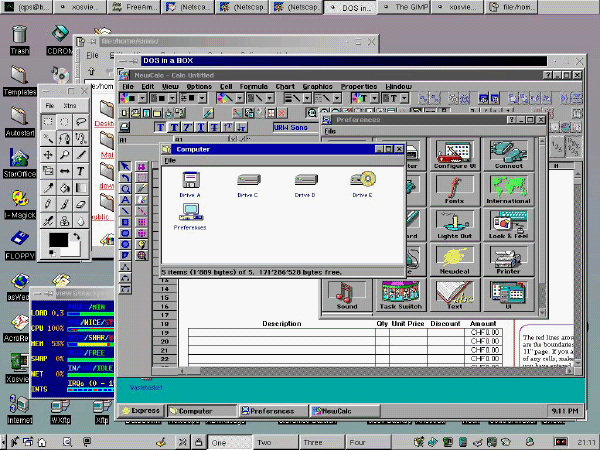This screenshot has height=450, width=600.
Task: Select the GIMP rectangular selection tool
Action: (48, 122)
